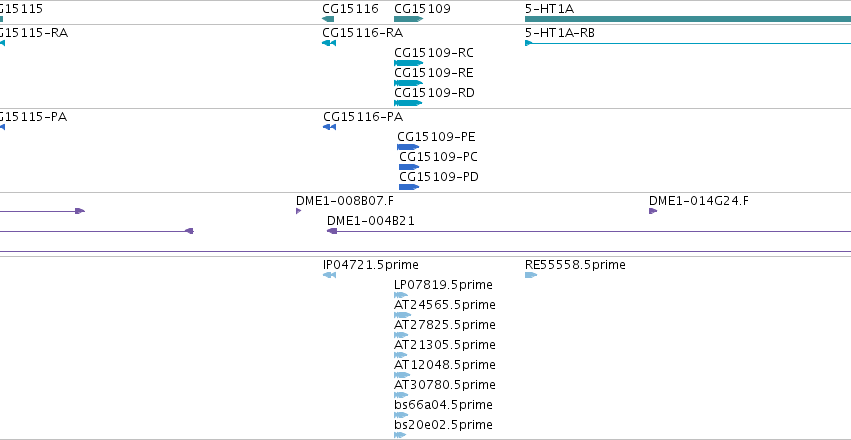The image size is (851, 440).
Task: Click the CG15109-RC label text
Action: coord(434,53)
